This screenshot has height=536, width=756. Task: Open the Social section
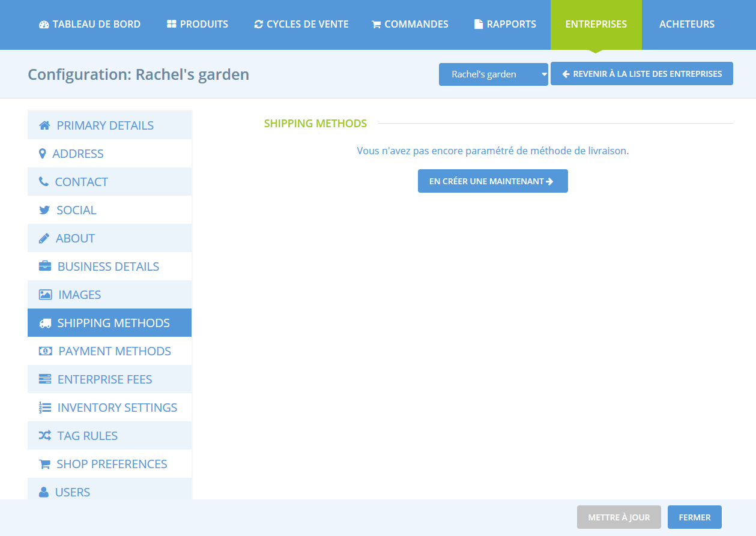point(110,210)
